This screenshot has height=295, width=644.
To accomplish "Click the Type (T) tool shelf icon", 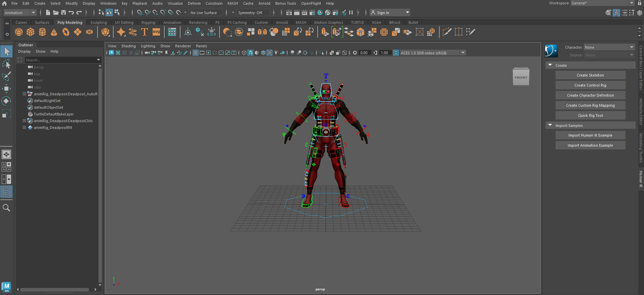I will pyautogui.click(x=145, y=32).
